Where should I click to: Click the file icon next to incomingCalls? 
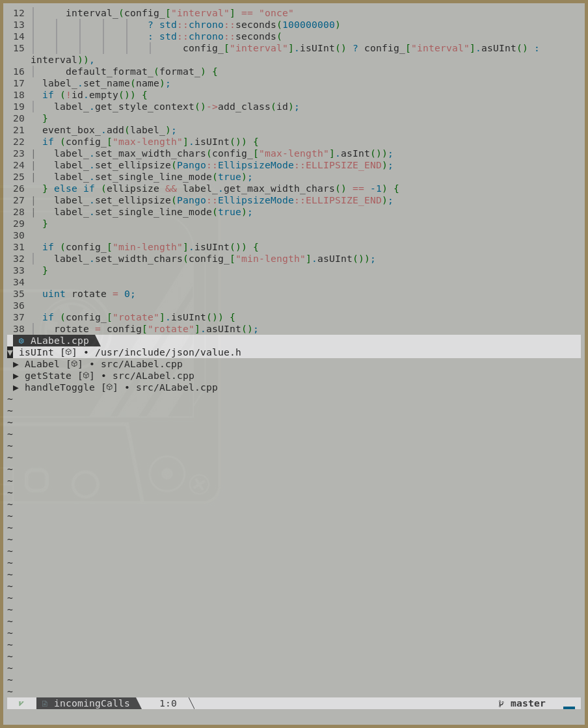44,703
